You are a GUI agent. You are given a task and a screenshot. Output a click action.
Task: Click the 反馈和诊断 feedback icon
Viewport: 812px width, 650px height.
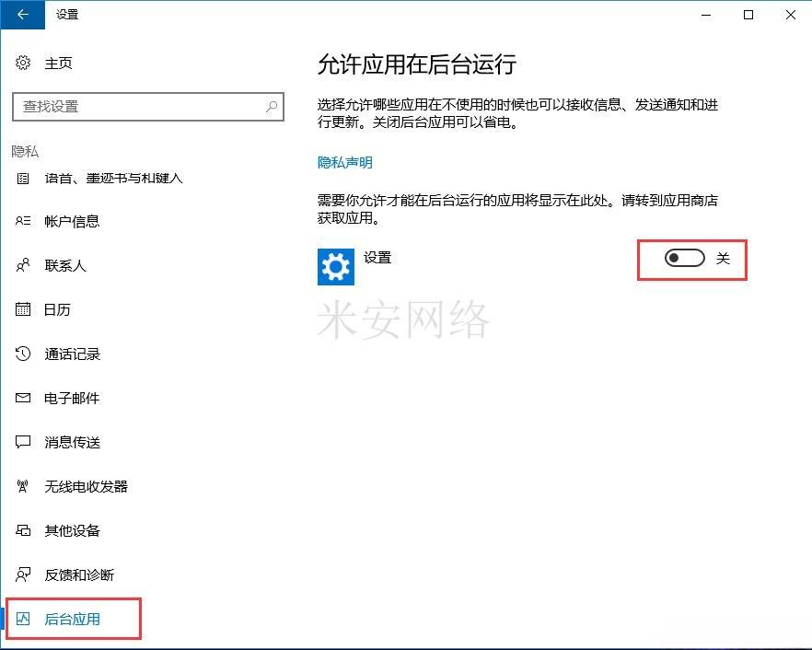(x=23, y=575)
